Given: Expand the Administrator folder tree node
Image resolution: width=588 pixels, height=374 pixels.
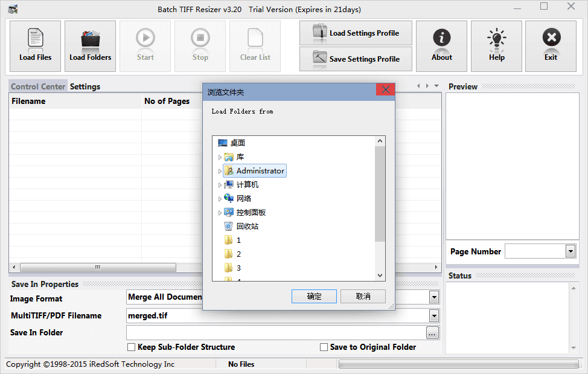Looking at the screenshot, I should coord(220,172).
